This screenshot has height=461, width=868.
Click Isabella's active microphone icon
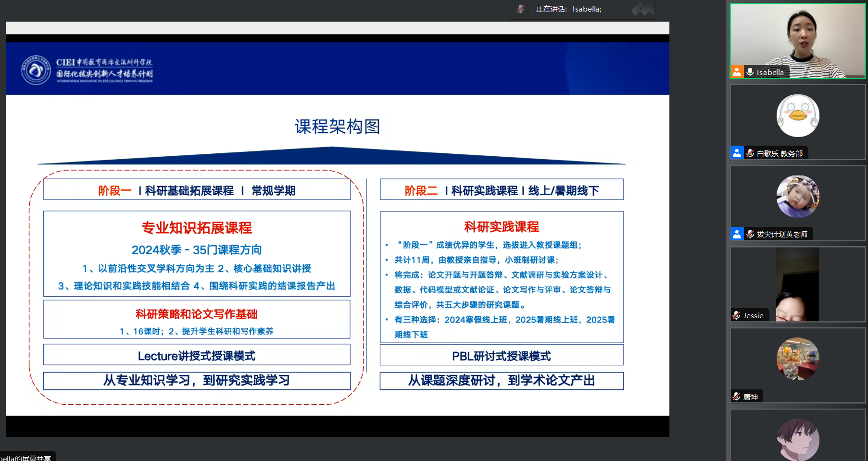[x=750, y=72]
